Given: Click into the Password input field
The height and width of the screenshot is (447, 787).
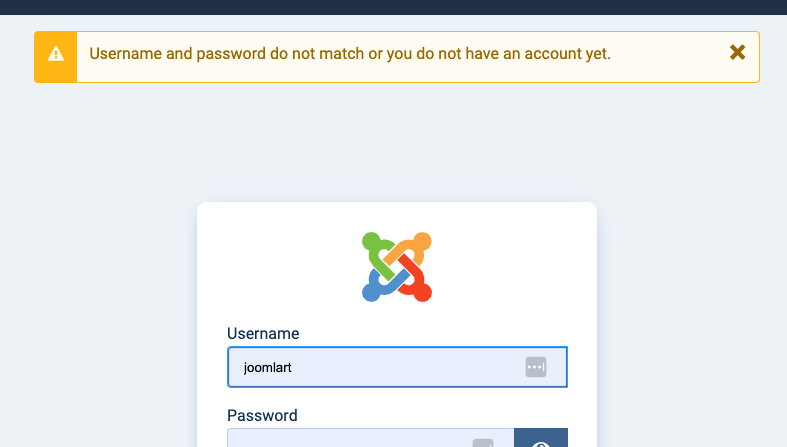Looking at the screenshot, I should click(x=350, y=440).
